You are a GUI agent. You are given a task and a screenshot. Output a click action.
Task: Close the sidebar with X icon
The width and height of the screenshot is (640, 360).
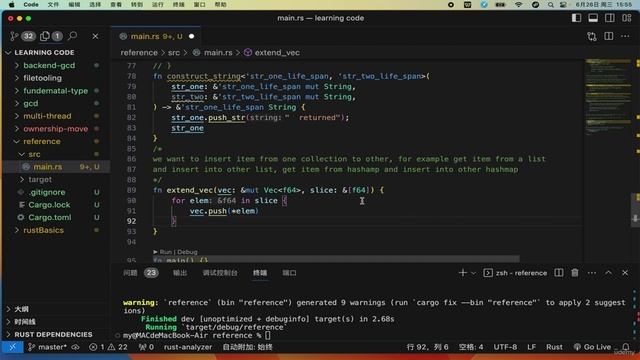(95, 36)
